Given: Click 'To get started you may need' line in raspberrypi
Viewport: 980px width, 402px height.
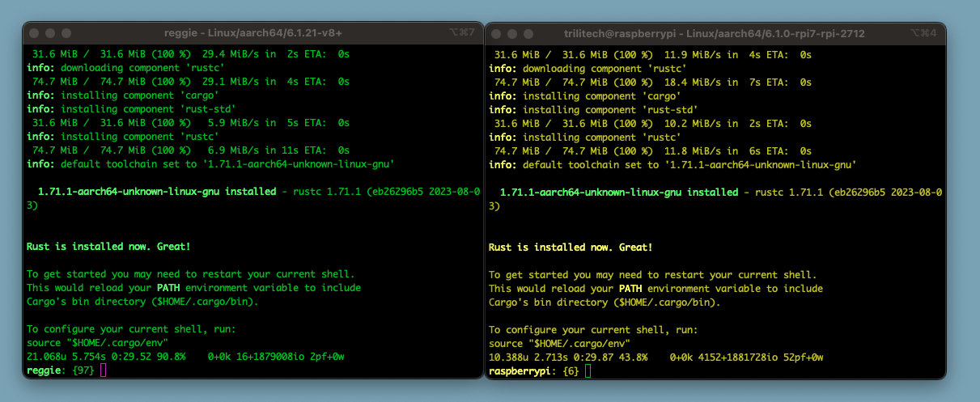Looking at the screenshot, I should pos(653,274).
